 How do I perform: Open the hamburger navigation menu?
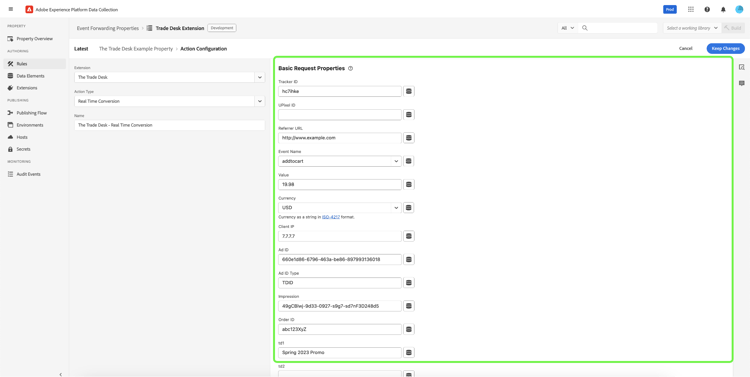coord(11,9)
